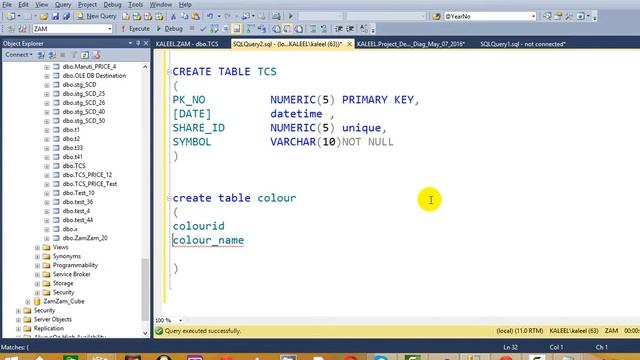Open the Project menu
This screenshot has height=360, width=640.
point(87,4)
